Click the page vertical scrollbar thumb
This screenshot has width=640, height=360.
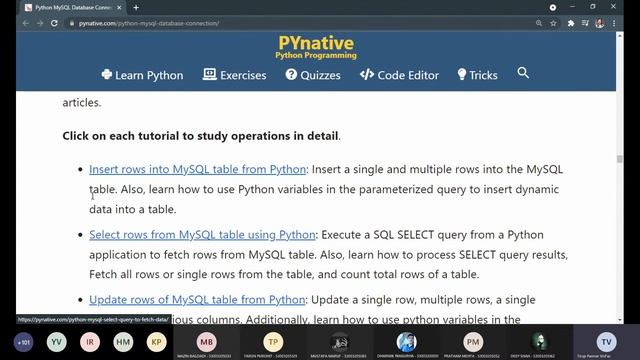point(620,159)
